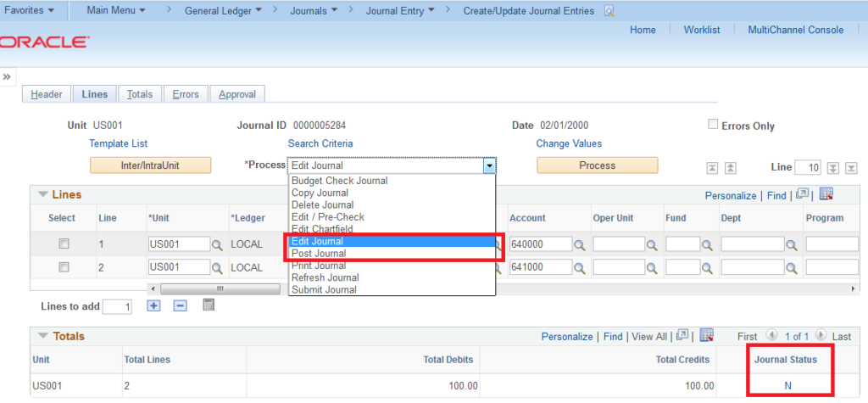Click the Process button
Viewport: 868px width, 403px height.
click(598, 165)
